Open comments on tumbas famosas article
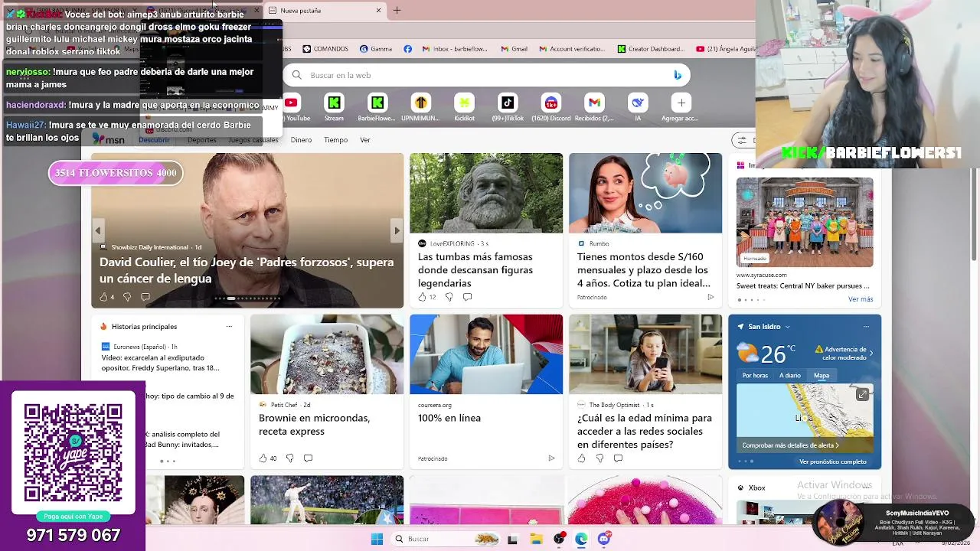980x551 pixels. pyautogui.click(x=467, y=297)
